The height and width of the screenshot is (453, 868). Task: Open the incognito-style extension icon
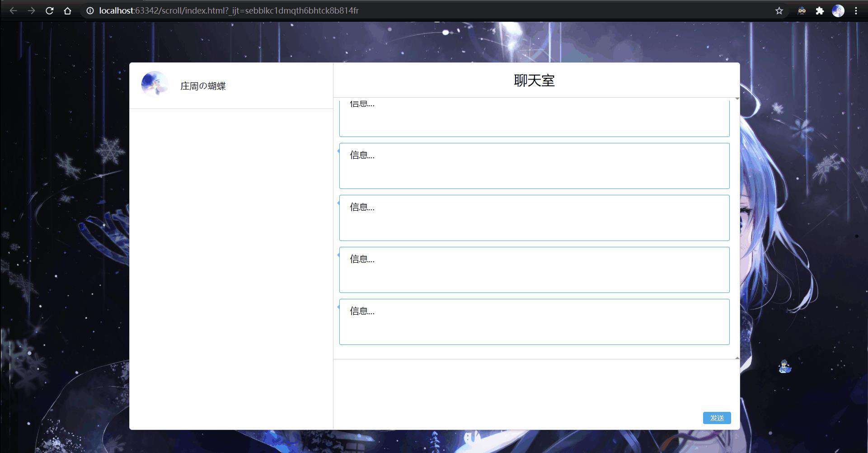point(802,11)
